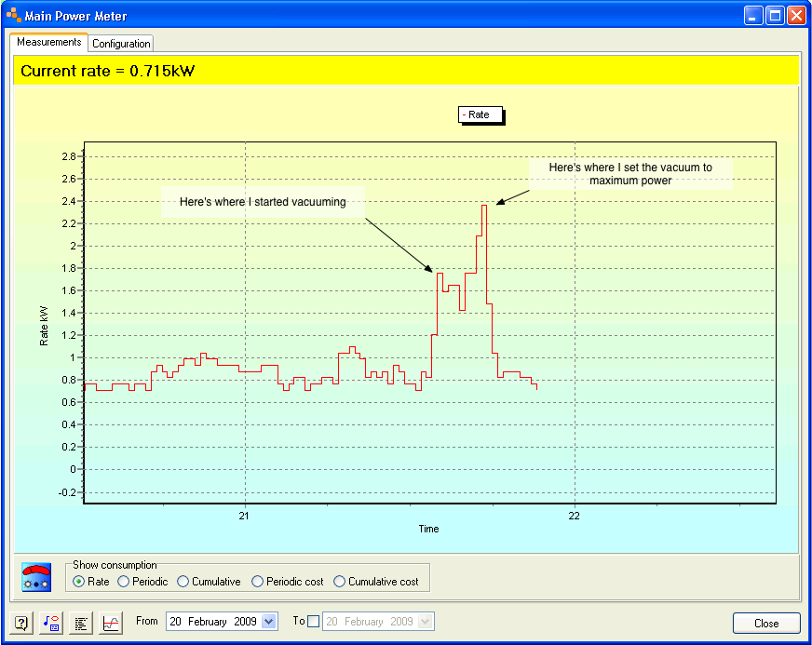Enable the To date checkbox
The width and height of the screenshot is (812, 645).
tap(313, 622)
